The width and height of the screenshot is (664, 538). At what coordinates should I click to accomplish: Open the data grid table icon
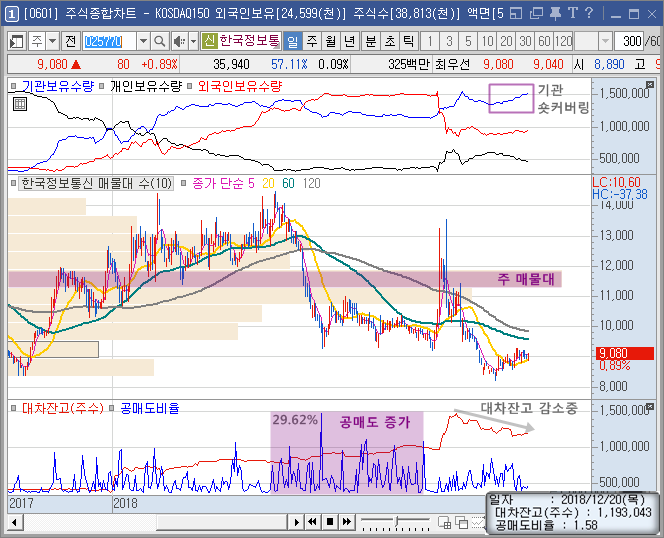(x=19, y=104)
